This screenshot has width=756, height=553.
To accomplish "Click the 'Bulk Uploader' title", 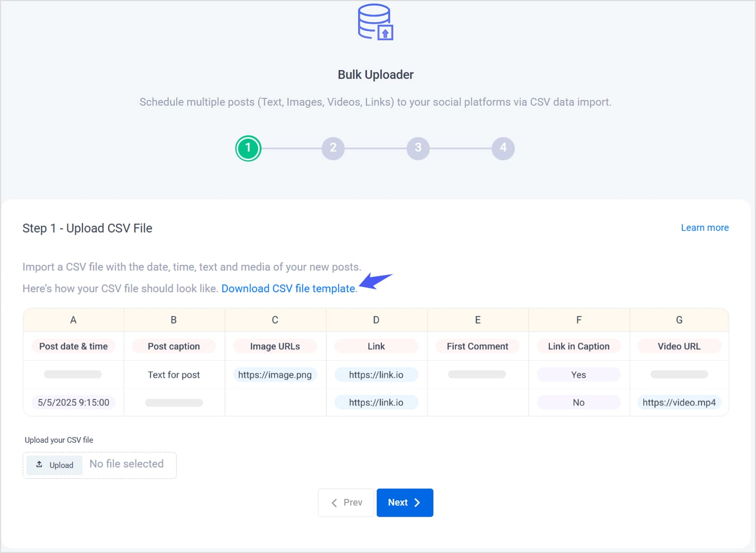I will click(x=376, y=75).
